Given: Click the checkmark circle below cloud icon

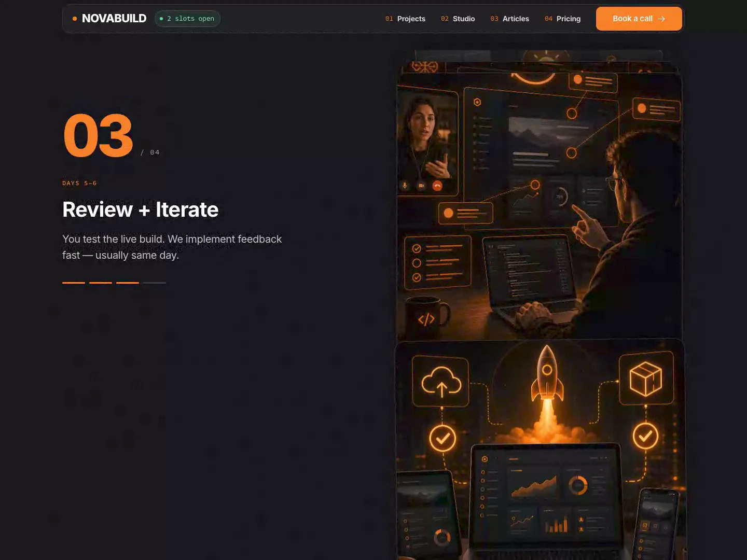Looking at the screenshot, I should click(x=442, y=439).
